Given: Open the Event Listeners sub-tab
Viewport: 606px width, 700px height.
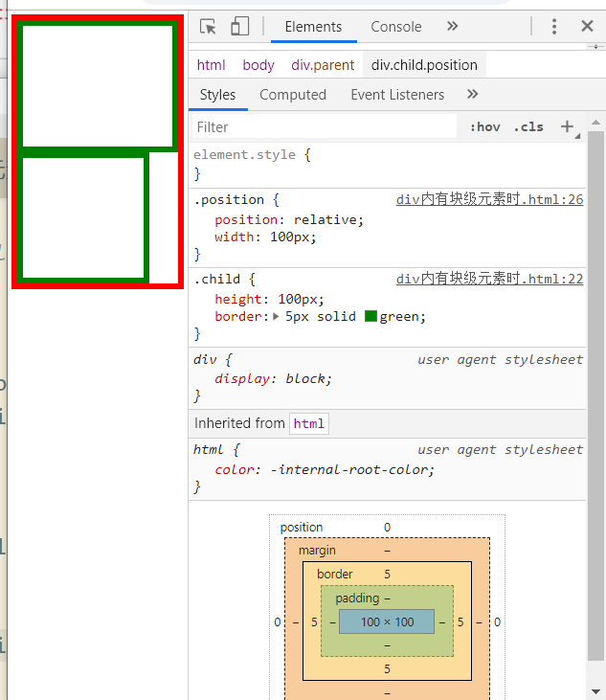Looking at the screenshot, I should 397,95.
